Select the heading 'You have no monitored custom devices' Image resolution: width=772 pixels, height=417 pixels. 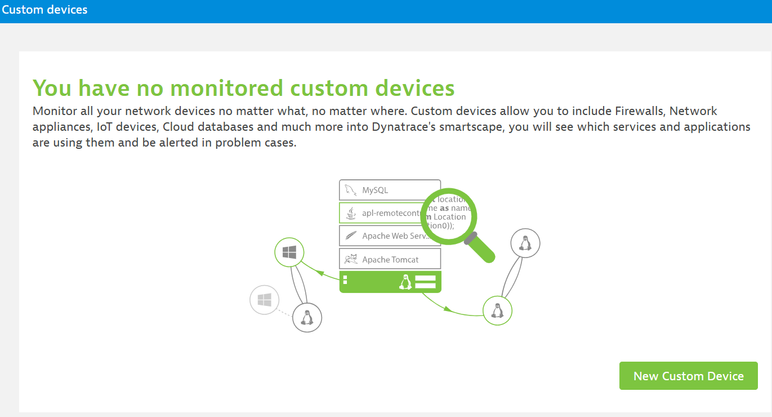(243, 88)
